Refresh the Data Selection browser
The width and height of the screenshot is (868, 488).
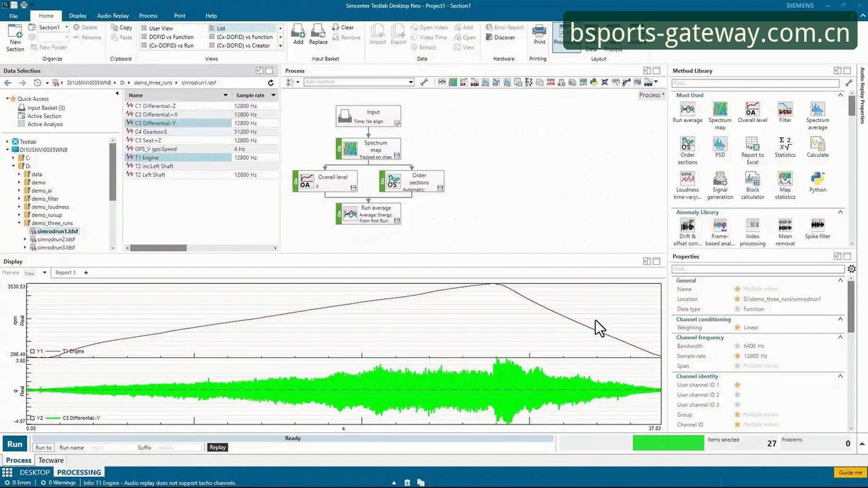coord(271,83)
